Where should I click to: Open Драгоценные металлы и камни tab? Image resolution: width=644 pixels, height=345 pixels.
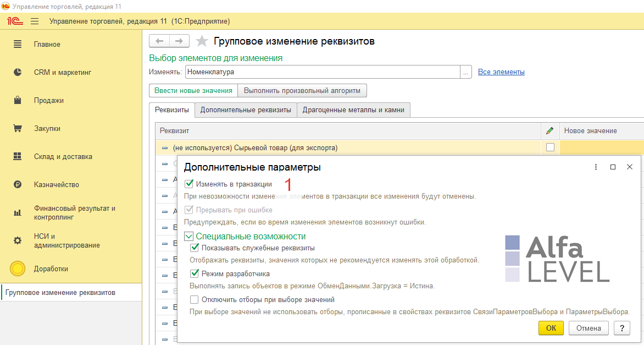point(354,110)
